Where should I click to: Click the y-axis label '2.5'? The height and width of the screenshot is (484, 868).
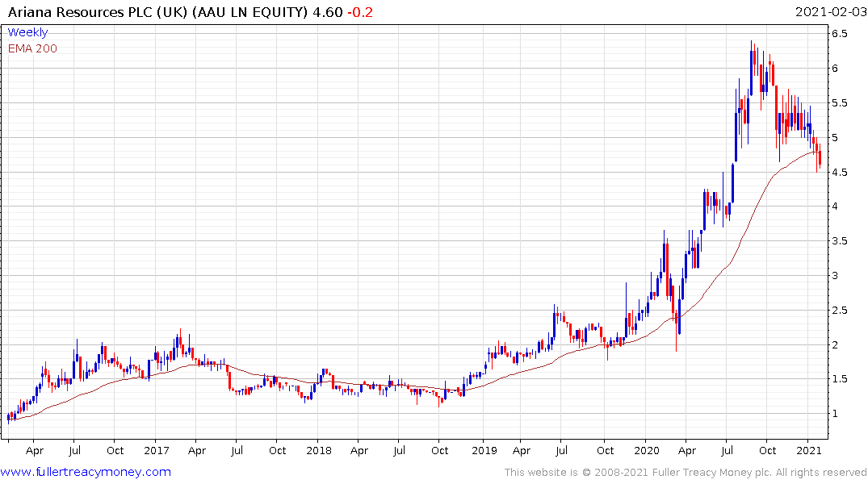(x=839, y=310)
